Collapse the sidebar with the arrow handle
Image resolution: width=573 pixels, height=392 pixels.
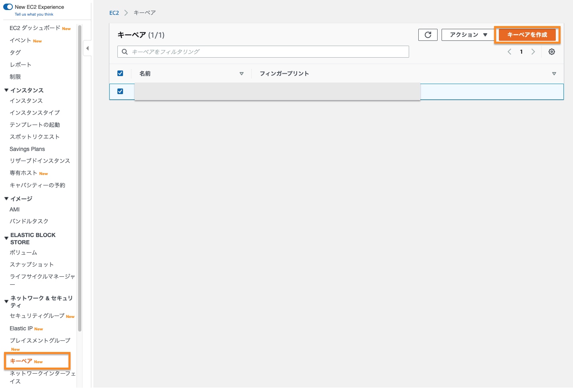pos(87,48)
